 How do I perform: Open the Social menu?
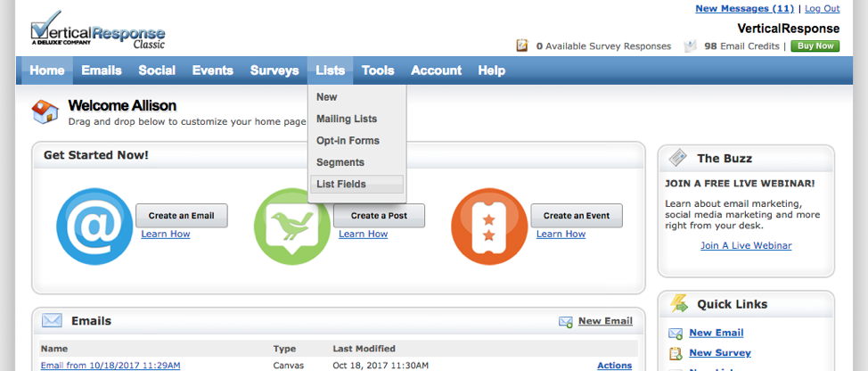pyautogui.click(x=157, y=70)
